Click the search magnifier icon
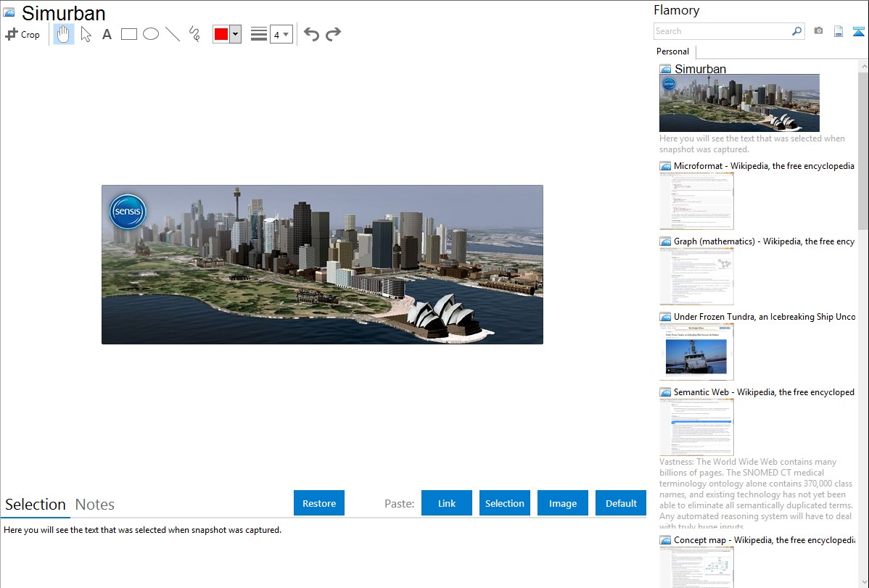Image resolution: width=869 pixels, height=588 pixels. (x=796, y=31)
